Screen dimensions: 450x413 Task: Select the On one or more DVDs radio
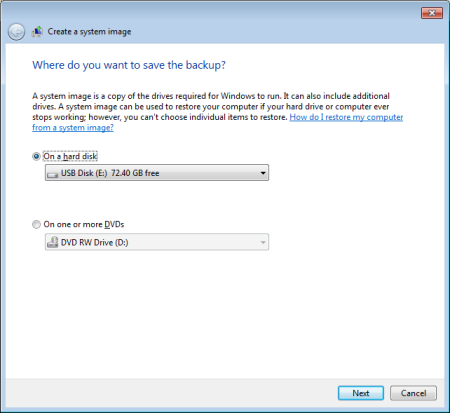click(36, 224)
